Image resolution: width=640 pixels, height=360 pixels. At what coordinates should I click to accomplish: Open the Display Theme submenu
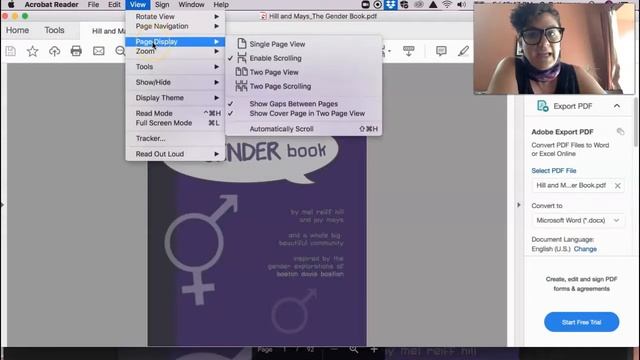(x=175, y=98)
